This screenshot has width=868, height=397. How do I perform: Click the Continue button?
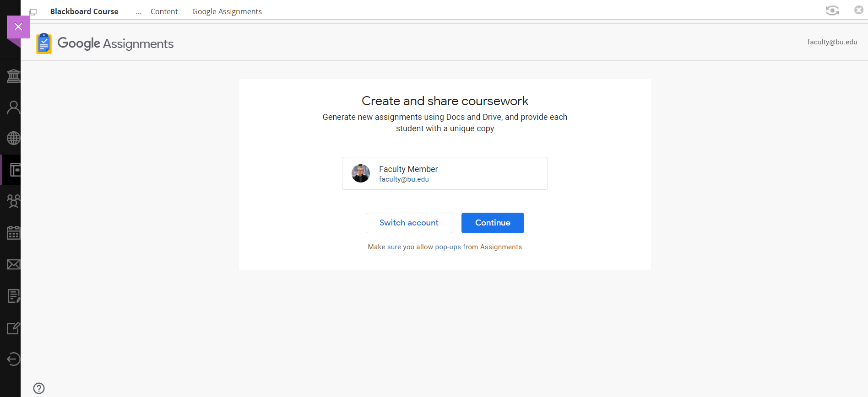493,223
